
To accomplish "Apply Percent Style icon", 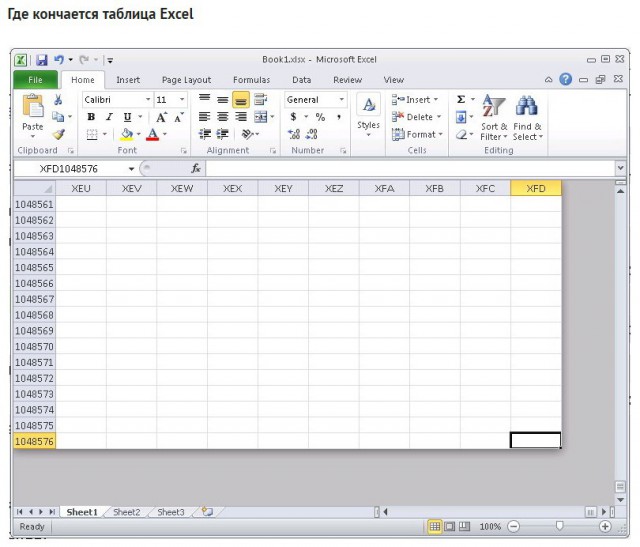I will tap(320, 117).
